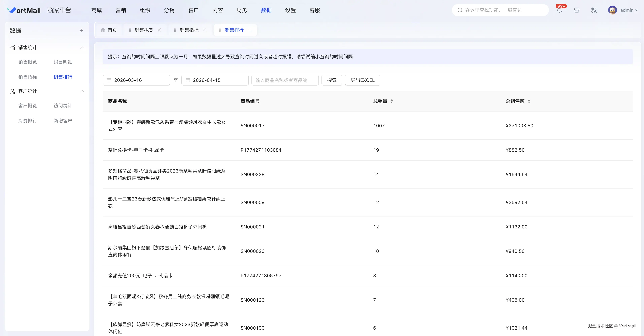Collapse the 销售统计 sidebar group
The image size is (644, 336).
pyautogui.click(x=82, y=47)
